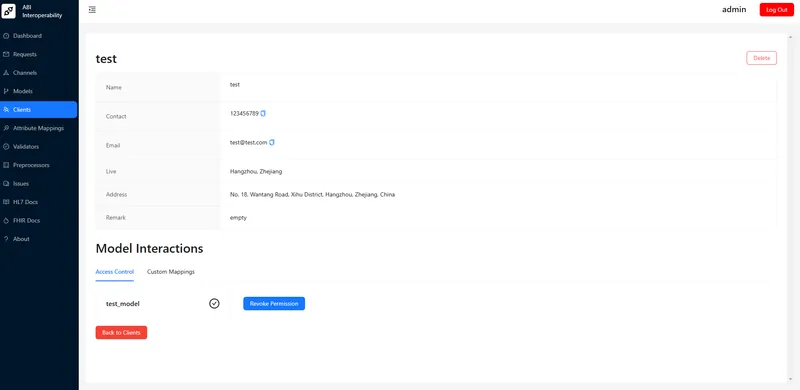Open the About page
This screenshot has width=800, height=390.
pos(39,239)
